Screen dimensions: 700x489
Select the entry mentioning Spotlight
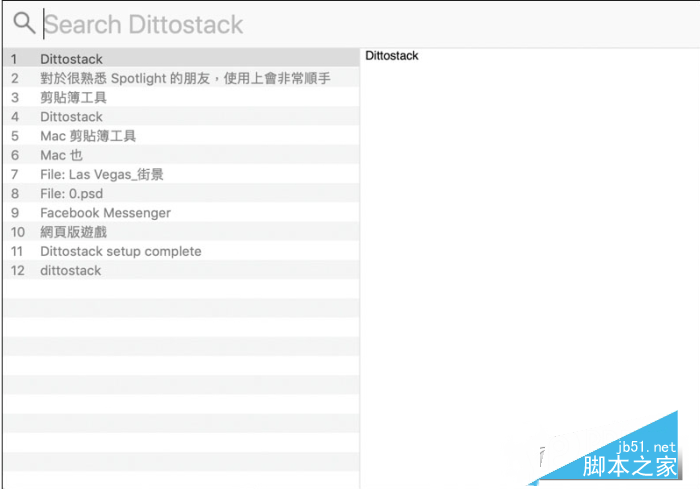pos(181,78)
